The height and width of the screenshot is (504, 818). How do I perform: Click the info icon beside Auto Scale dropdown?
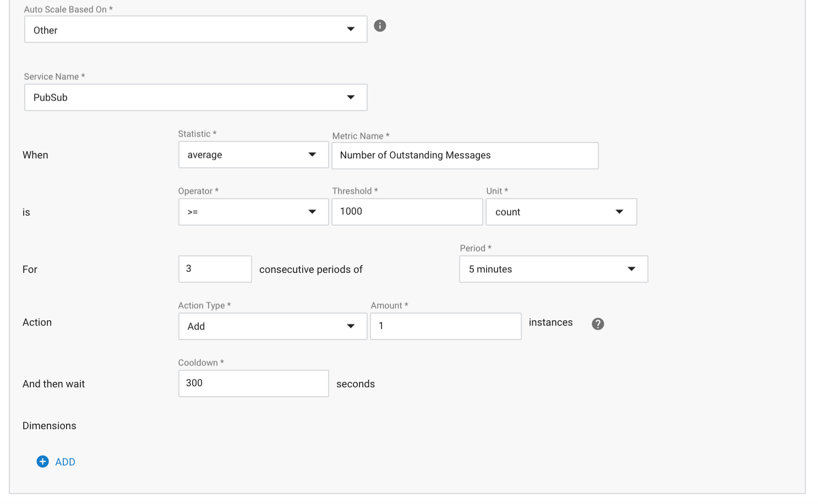380,26
